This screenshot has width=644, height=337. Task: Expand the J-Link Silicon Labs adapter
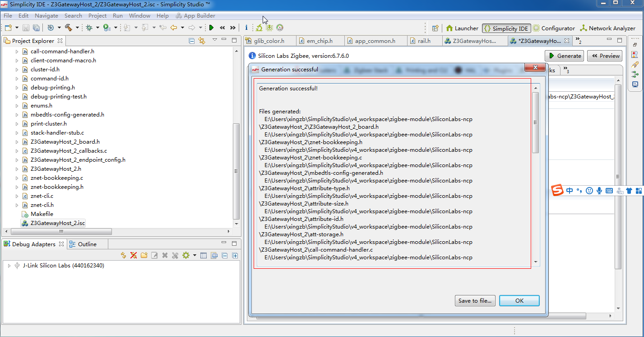click(x=9, y=266)
